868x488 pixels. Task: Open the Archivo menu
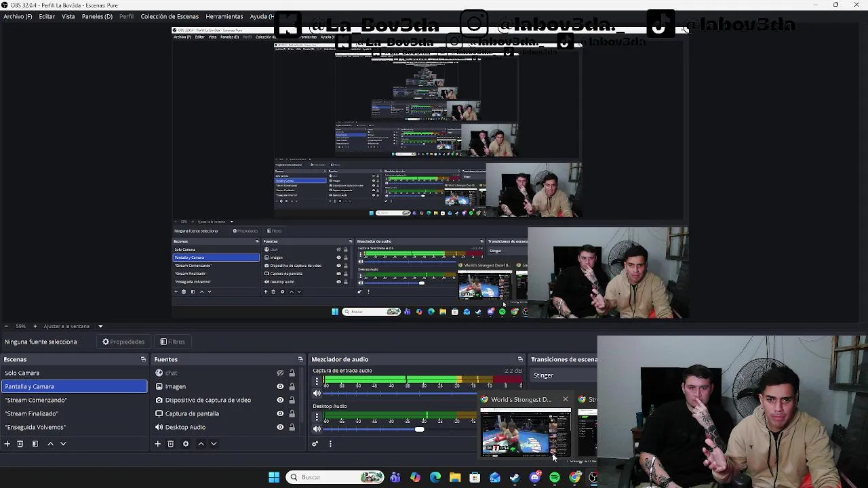pyautogui.click(x=18, y=16)
